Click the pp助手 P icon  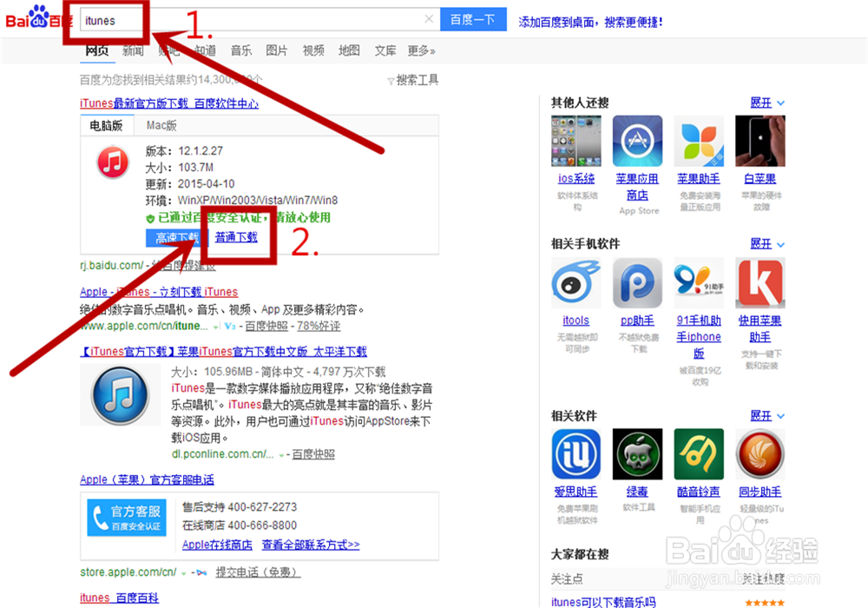[638, 282]
